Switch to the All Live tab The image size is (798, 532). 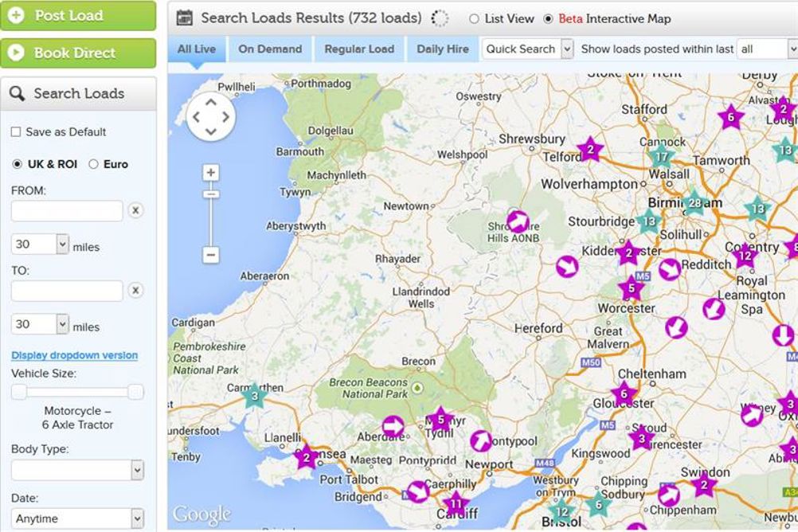(x=197, y=49)
